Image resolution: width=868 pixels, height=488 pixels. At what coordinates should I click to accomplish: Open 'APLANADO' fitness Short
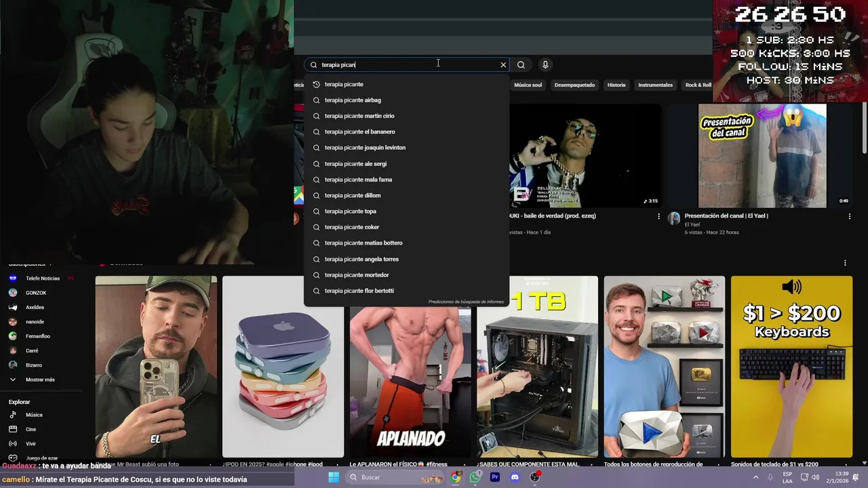click(410, 382)
